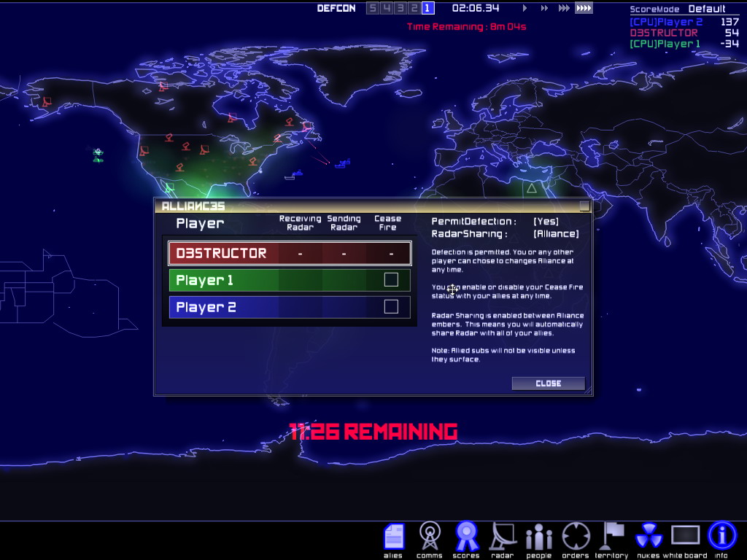Show the scores ribbon panel
This screenshot has width=747, height=560.
466,537
